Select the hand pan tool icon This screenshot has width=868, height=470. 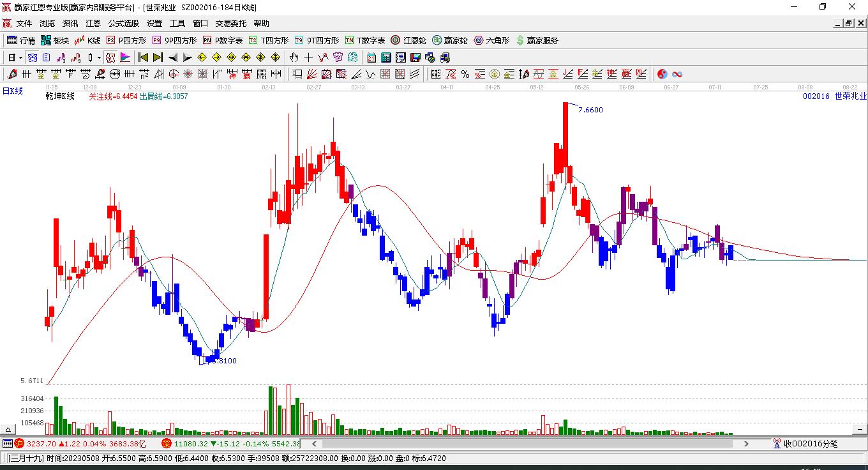294,57
